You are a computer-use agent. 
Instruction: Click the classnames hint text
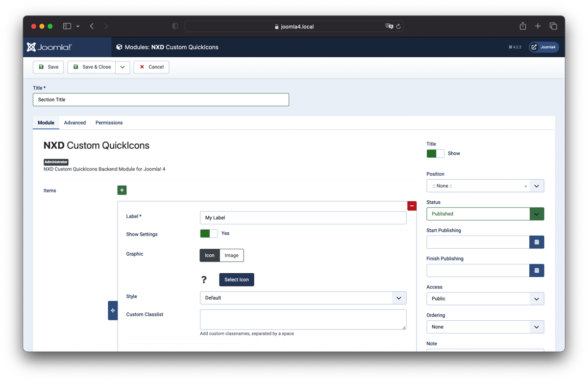tap(247, 334)
